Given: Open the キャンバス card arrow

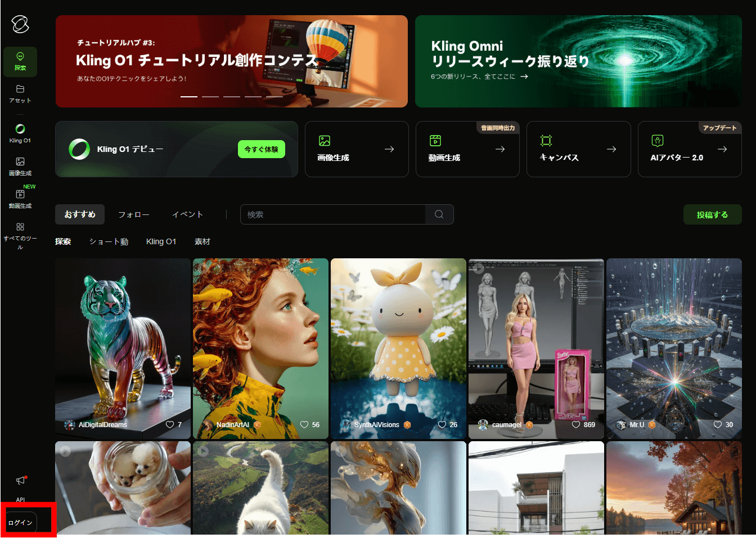Looking at the screenshot, I should (x=611, y=149).
